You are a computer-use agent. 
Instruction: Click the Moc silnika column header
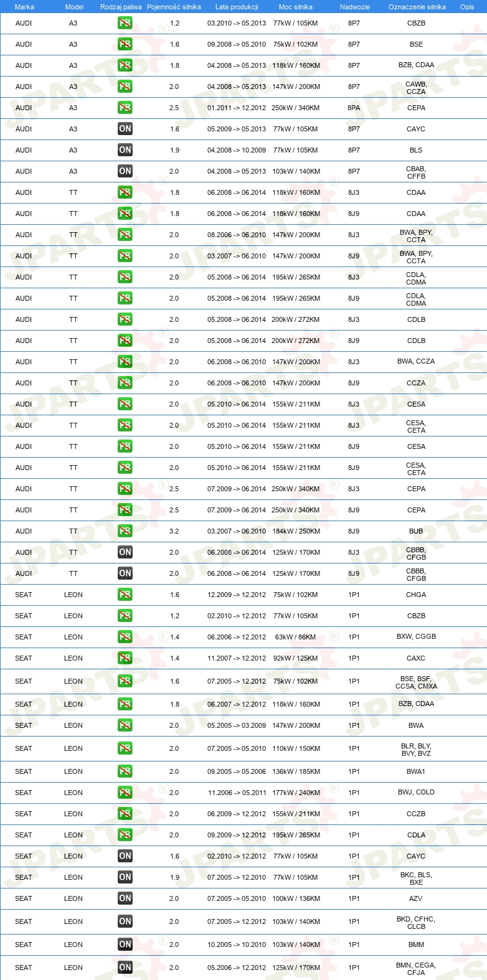click(x=296, y=7)
